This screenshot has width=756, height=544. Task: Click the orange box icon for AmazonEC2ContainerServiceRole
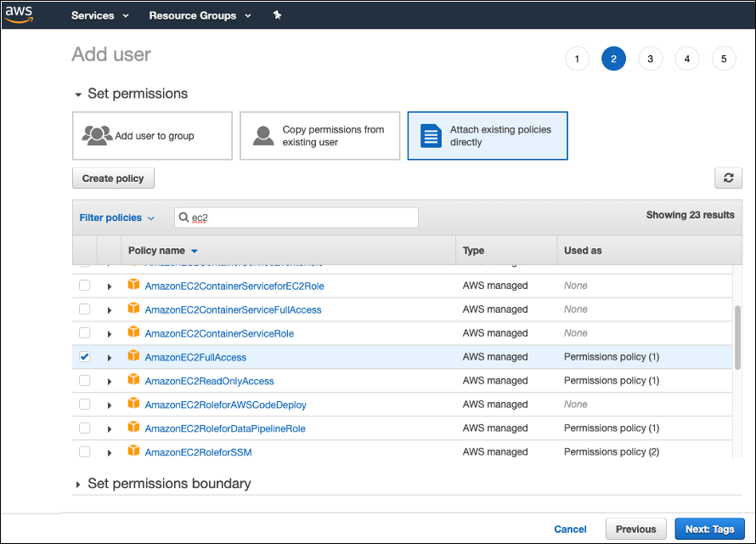coord(133,331)
